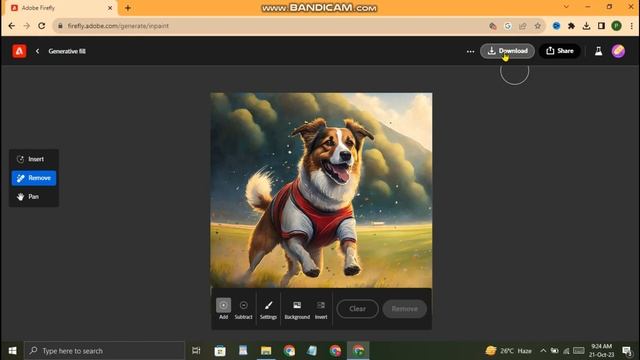This screenshot has height=360, width=640.
Task: Close the Adobe Firefly tab
Action: (110, 8)
